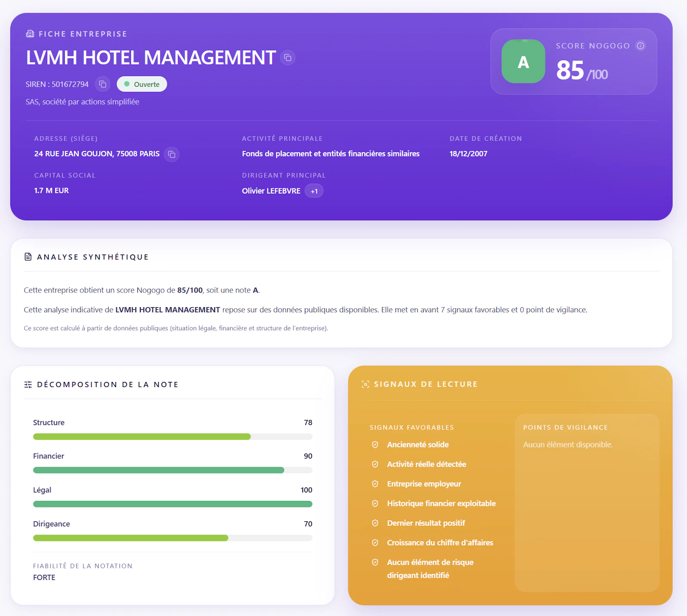Viewport: 687px width, 616px height.
Task: Click the shield icon next to Ancienneté solide
Action: (375, 445)
